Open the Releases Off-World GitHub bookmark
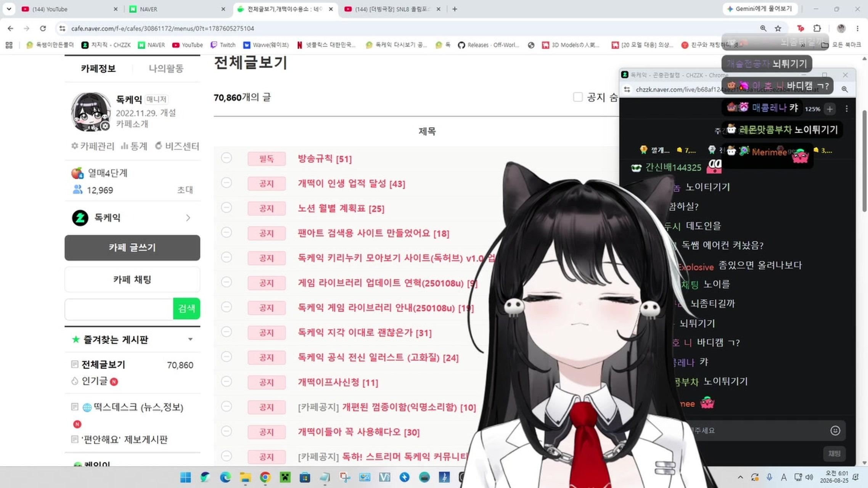This screenshot has height=488, width=868. [x=489, y=45]
